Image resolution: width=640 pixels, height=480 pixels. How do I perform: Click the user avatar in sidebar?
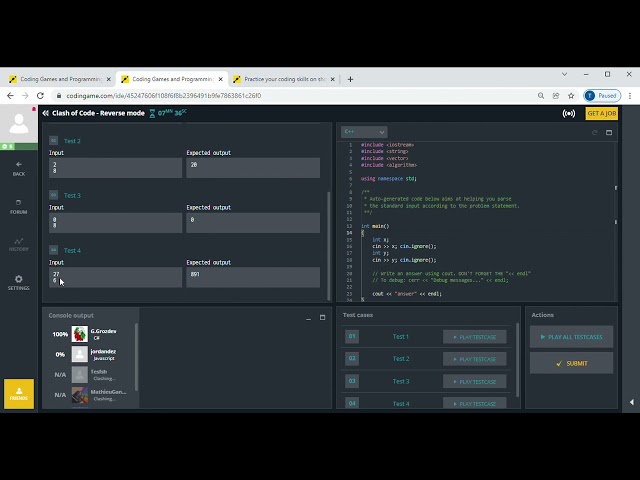click(x=19, y=124)
